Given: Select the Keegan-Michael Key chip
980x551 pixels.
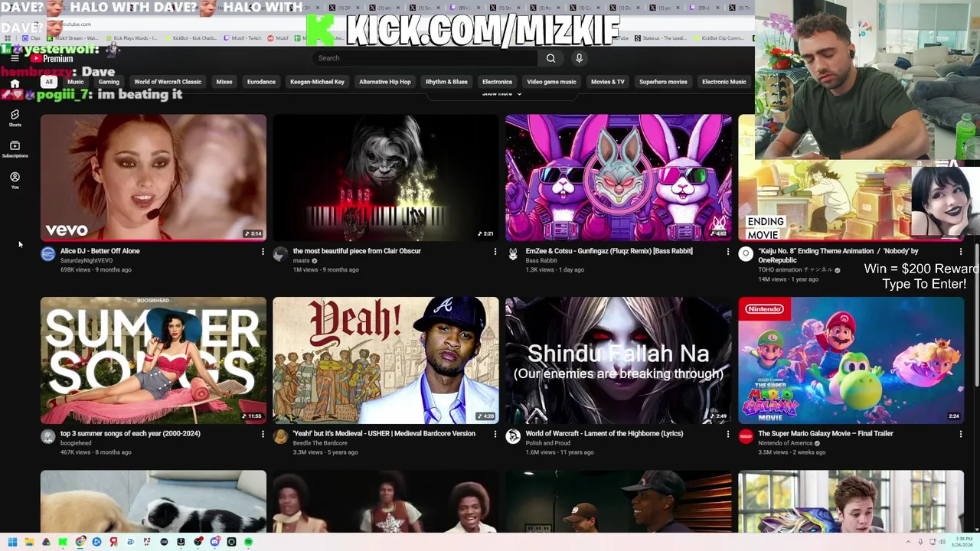Looking at the screenshot, I should [317, 82].
